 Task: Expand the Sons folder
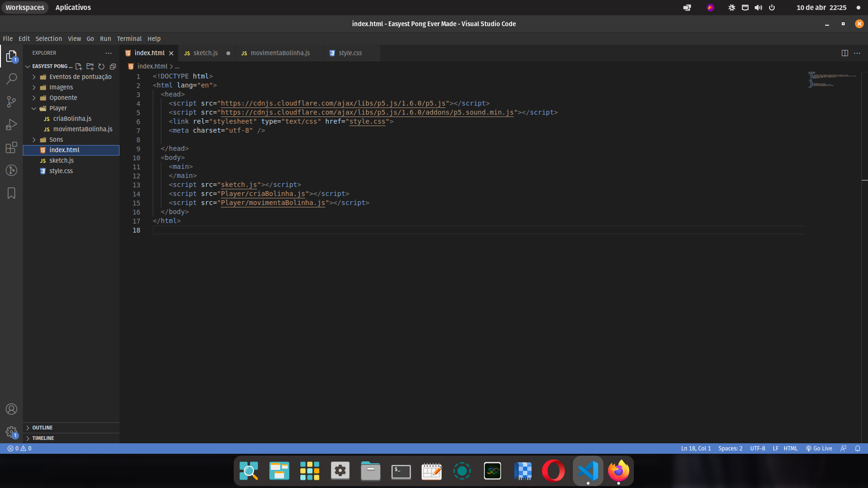pyautogui.click(x=71, y=140)
